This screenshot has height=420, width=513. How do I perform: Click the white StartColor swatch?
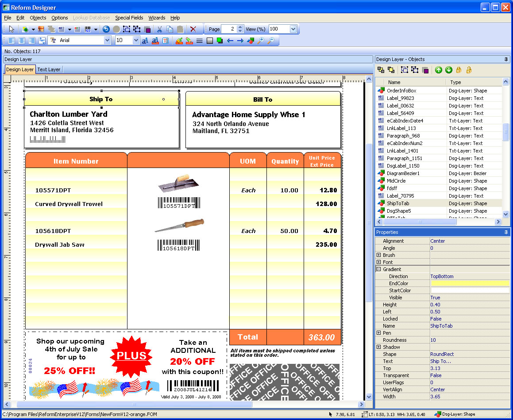point(470,290)
